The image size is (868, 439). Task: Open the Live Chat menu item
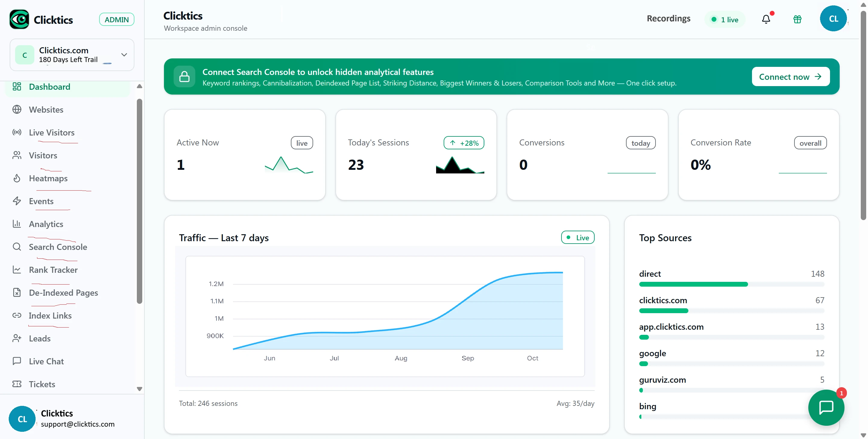(68, 362)
